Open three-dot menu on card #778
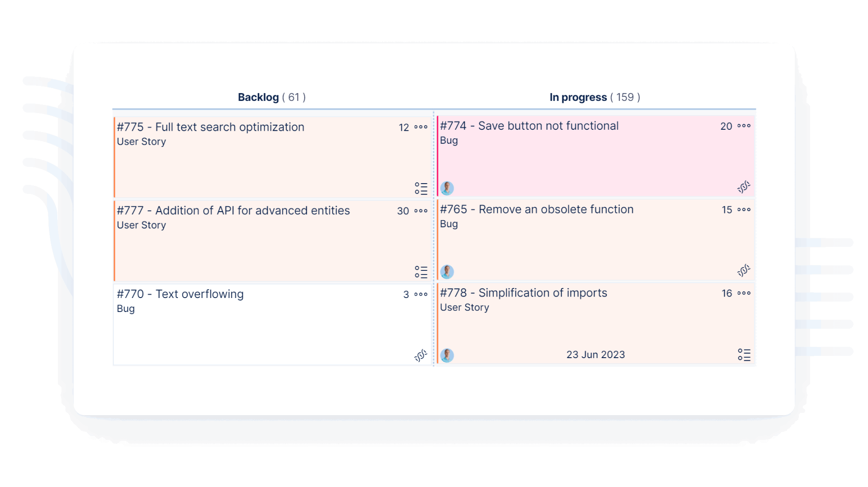Viewport: 868px width, 487px height. 744,293
